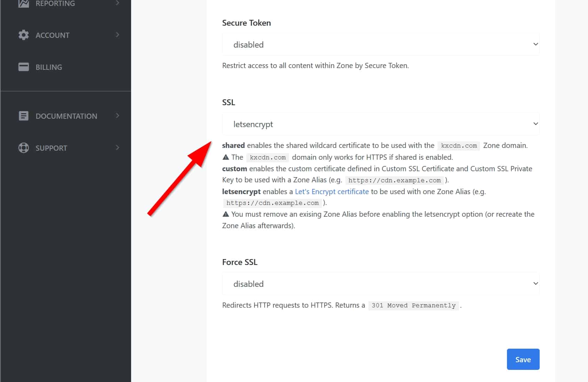Go to Documentation in the sidebar

pos(66,116)
